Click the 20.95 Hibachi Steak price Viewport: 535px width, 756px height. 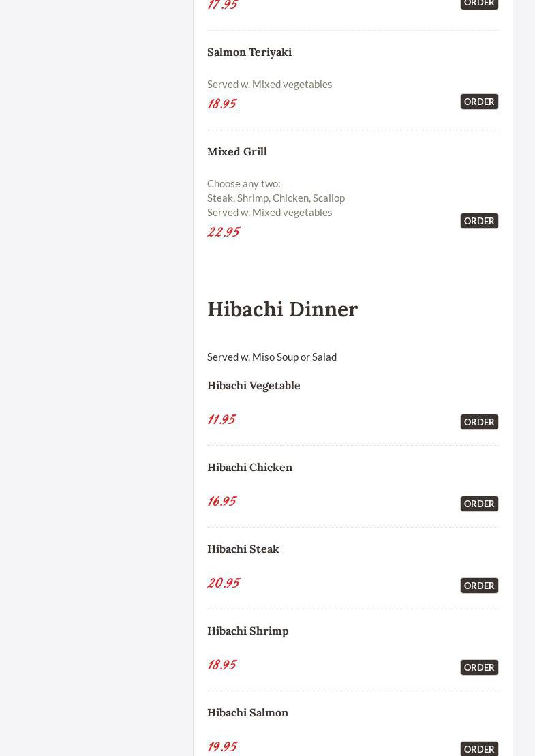point(224,583)
